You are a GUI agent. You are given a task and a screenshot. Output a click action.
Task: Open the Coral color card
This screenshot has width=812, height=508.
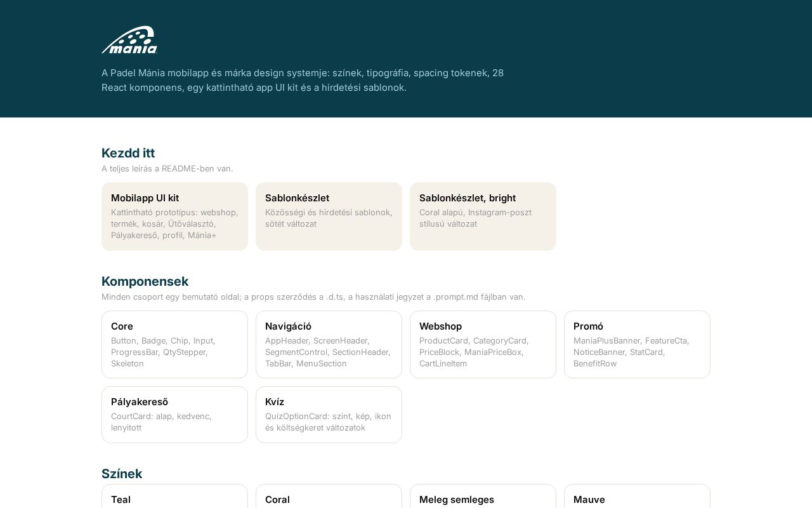pyautogui.click(x=329, y=497)
